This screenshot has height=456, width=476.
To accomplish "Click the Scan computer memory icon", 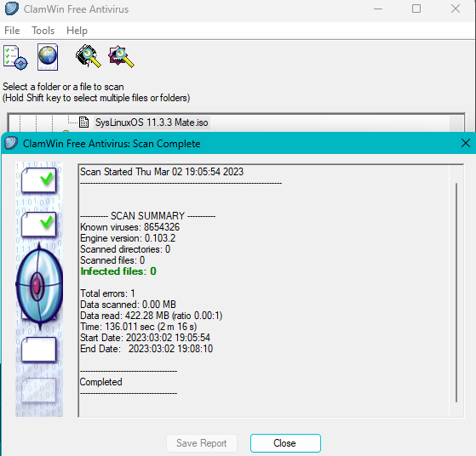I will click(x=88, y=56).
